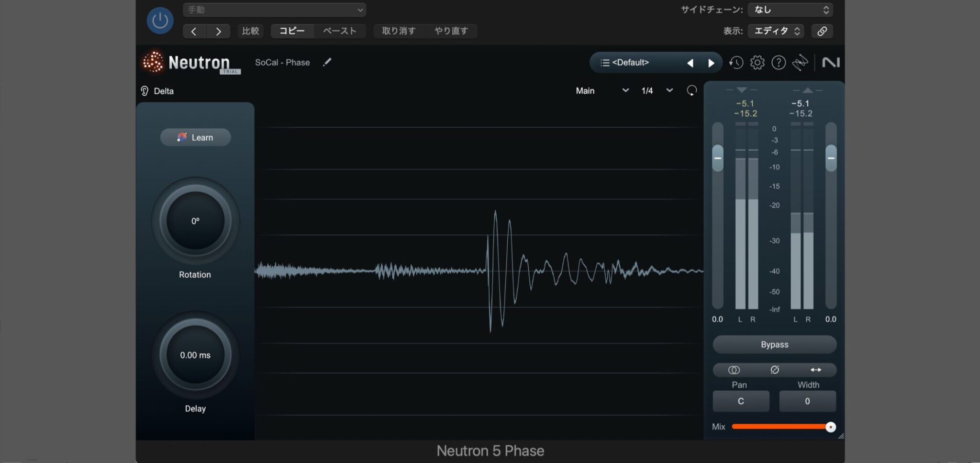The height and width of the screenshot is (463, 980).
Task: Open the undo history clock icon
Action: (x=735, y=62)
